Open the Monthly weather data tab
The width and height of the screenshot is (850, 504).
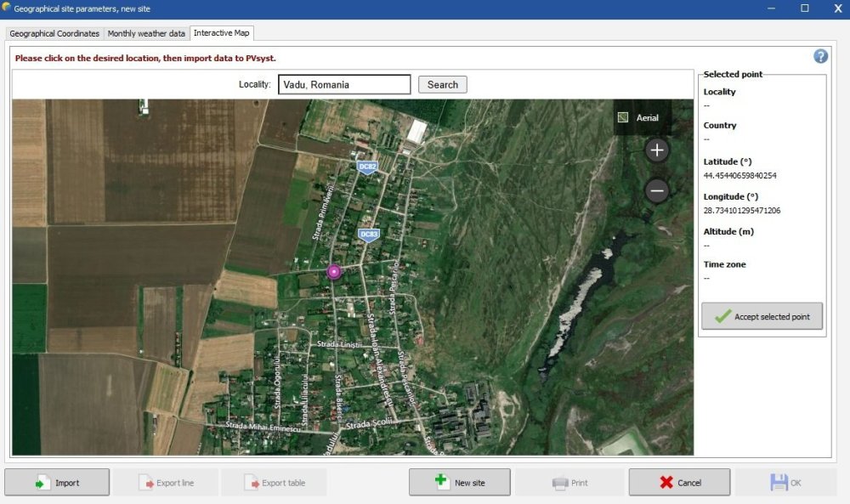click(x=146, y=33)
